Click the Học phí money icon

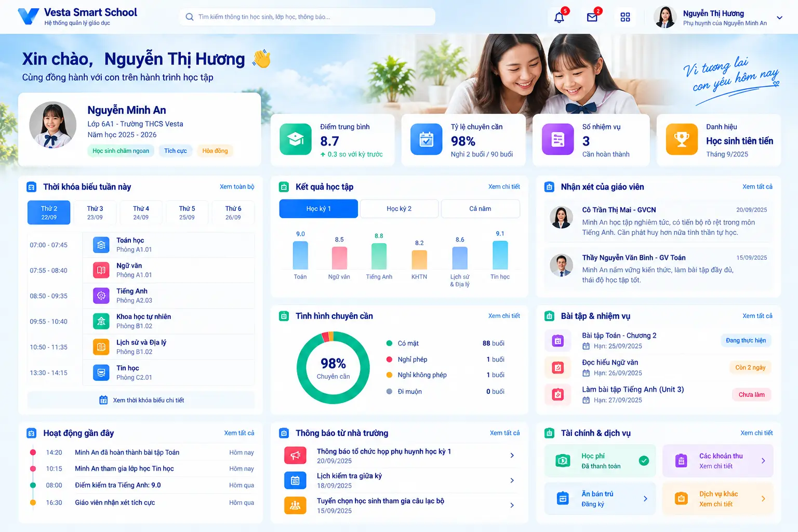point(563,460)
